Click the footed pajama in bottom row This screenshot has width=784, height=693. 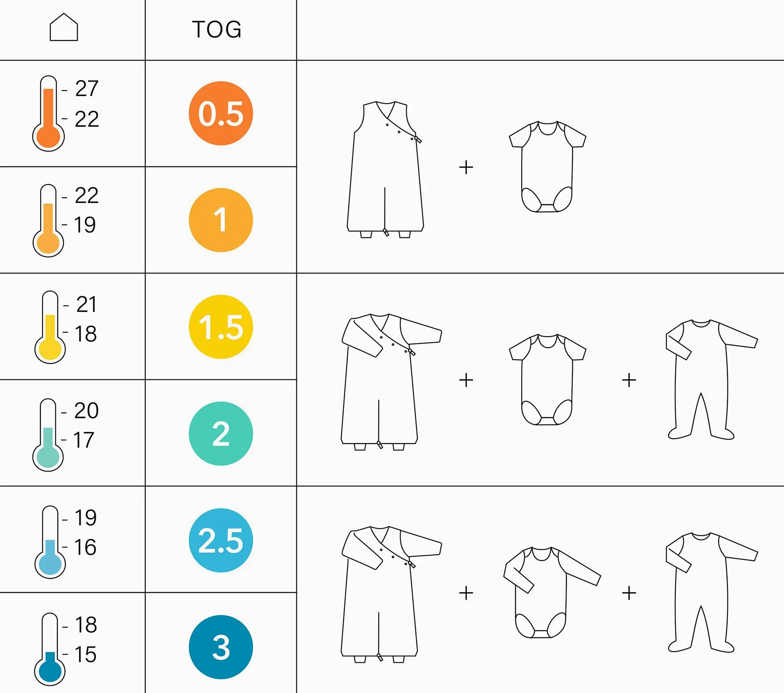pyautogui.click(x=711, y=593)
